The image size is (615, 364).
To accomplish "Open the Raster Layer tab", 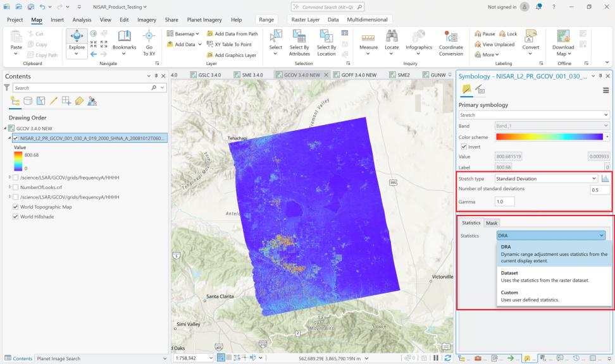I will coord(305,20).
